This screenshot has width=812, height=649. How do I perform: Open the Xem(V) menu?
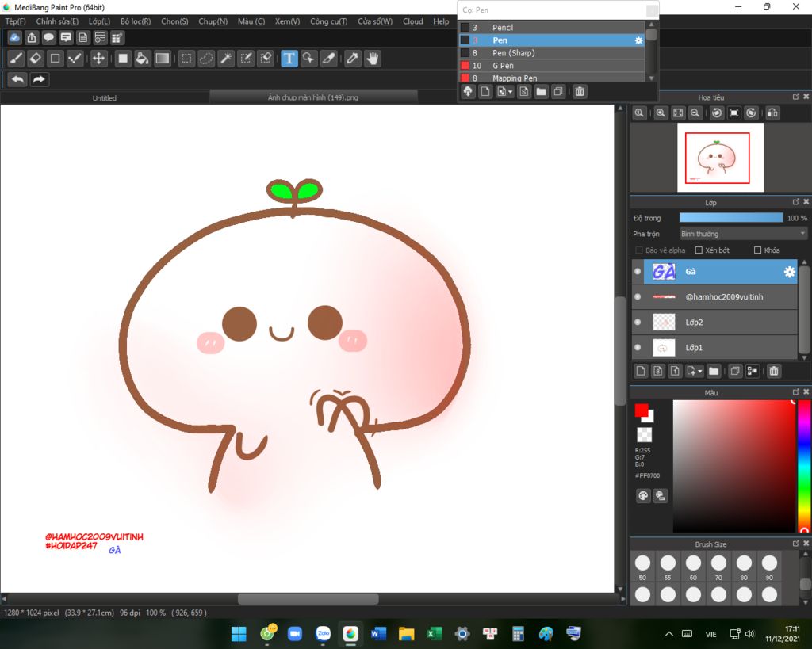(287, 21)
